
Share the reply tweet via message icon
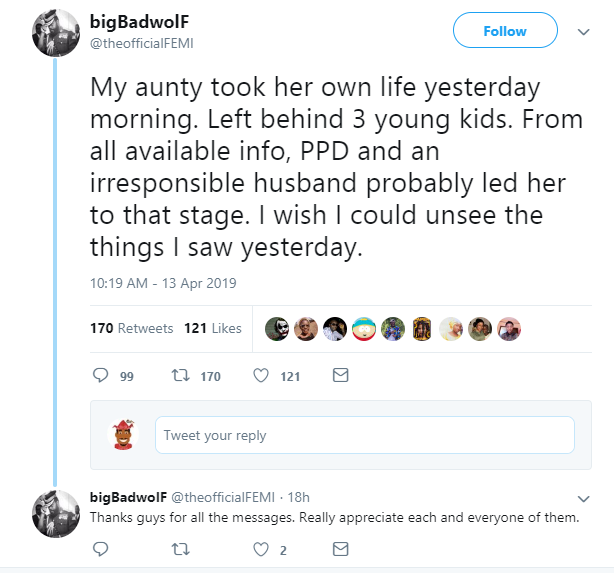pyautogui.click(x=340, y=549)
